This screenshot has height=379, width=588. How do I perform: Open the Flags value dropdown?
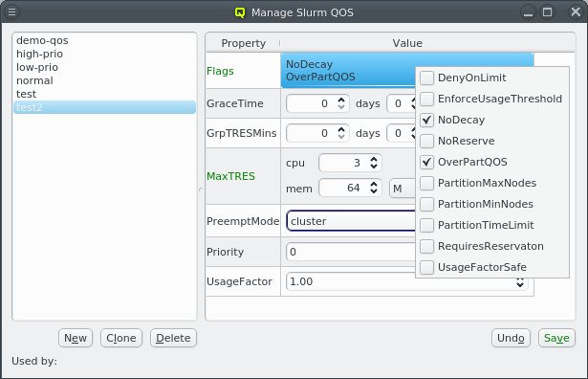coord(348,70)
